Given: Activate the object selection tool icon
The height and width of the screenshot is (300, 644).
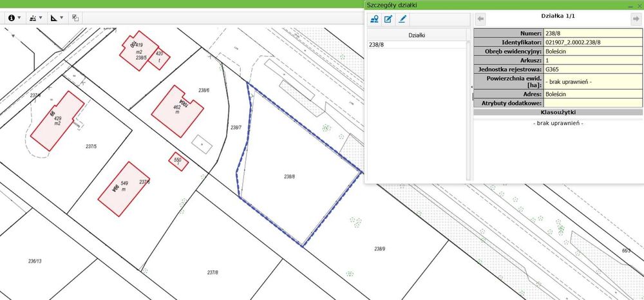Looking at the screenshot, I should click(x=33, y=18).
